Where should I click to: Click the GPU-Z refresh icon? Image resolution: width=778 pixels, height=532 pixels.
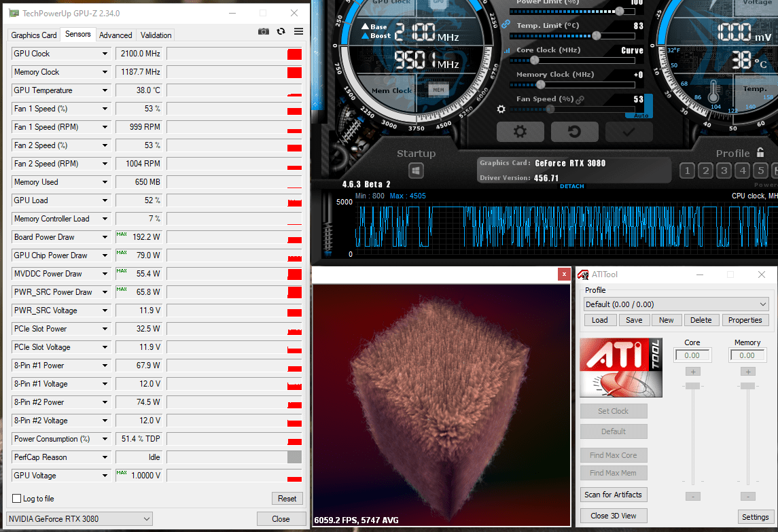[x=281, y=31]
